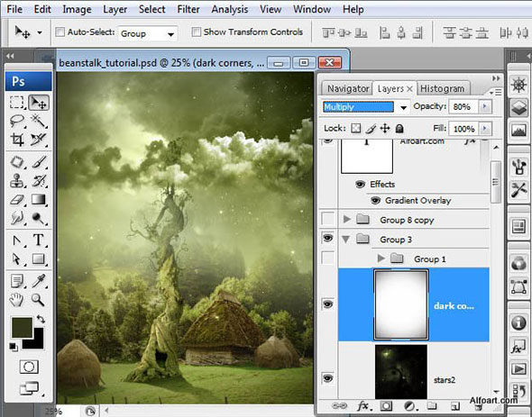
Task: Hide the stars2 layer
Action: pyautogui.click(x=327, y=378)
